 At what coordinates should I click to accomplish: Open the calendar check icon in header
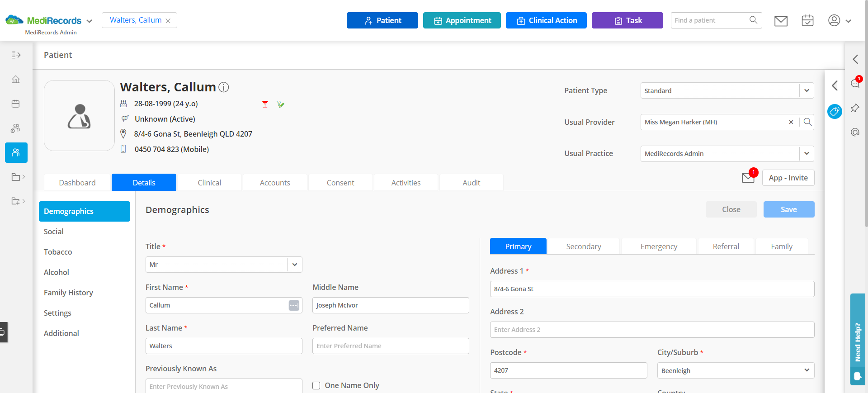coord(807,21)
